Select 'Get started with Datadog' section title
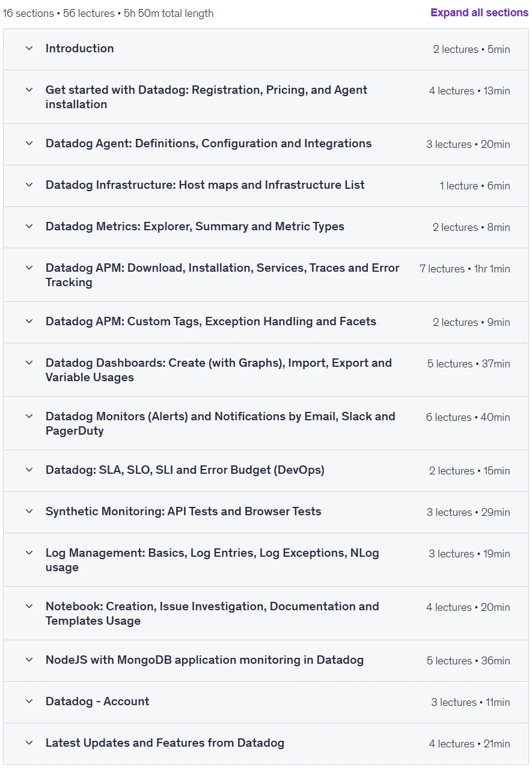532x769 pixels. tap(206, 97)
